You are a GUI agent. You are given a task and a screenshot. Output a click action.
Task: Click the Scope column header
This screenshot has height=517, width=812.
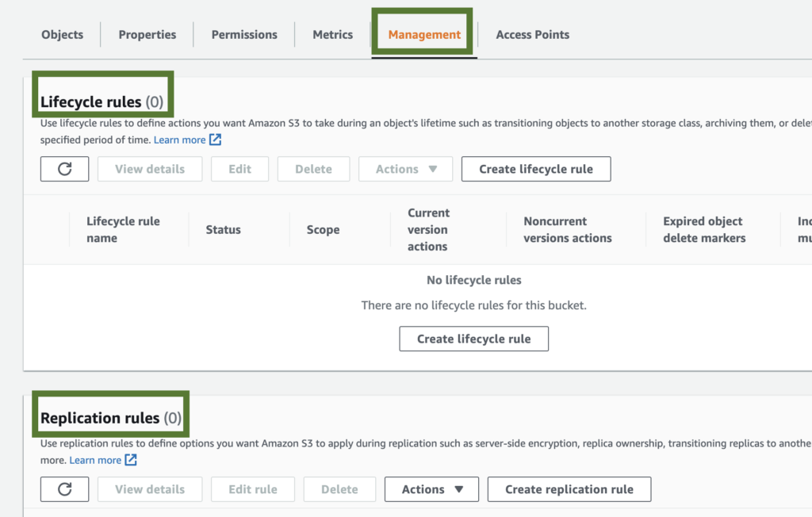pyautogui.click(x=323, y=230)
